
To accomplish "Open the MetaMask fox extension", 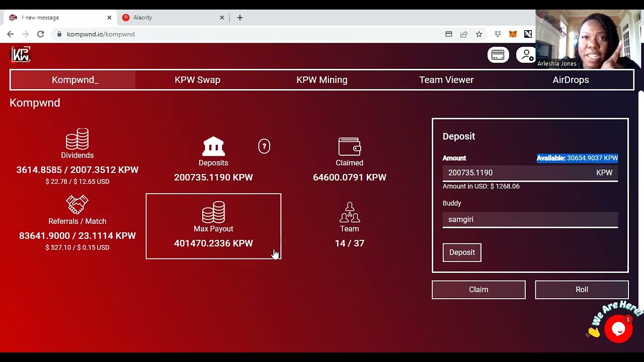I will (x=513, y=34).
